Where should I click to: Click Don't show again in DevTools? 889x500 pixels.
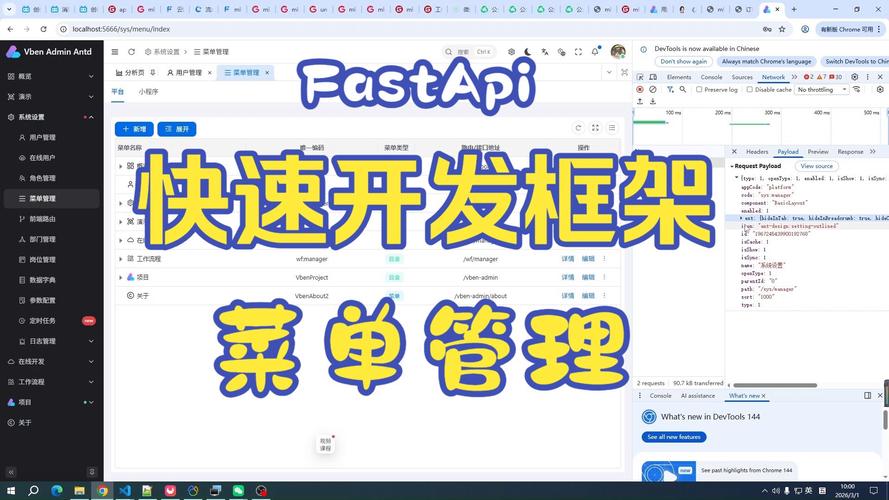click(684, 61)
